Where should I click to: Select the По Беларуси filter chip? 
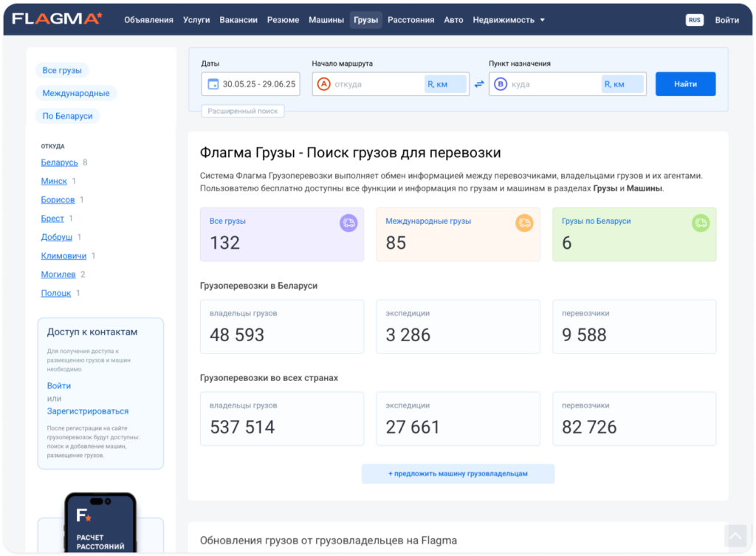coord(68,116)
